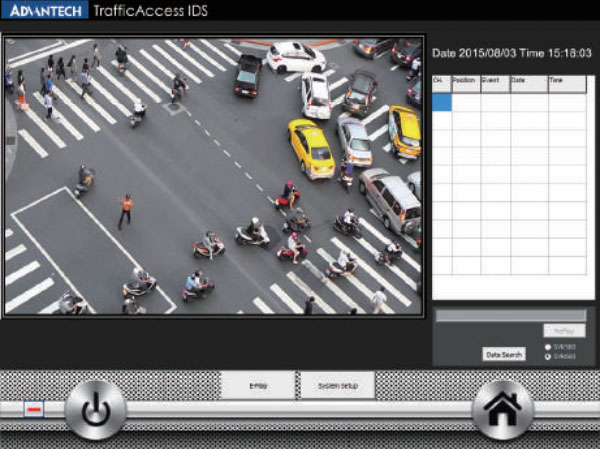Click the gray input field above Data Search
The image size is (600, 449).
click(x=511, y=316)
